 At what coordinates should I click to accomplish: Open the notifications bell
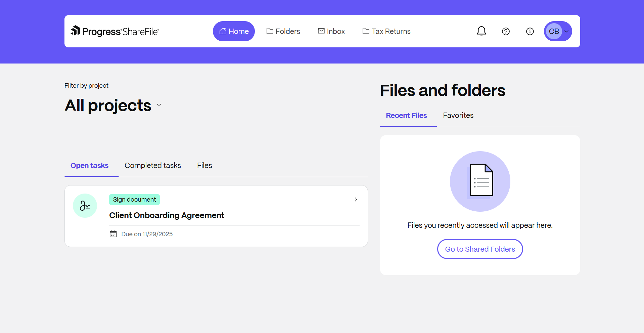point(481,31)
